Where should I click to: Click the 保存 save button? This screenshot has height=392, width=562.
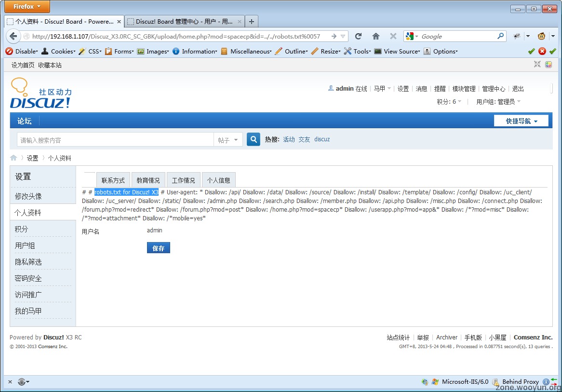pos(158,248)
